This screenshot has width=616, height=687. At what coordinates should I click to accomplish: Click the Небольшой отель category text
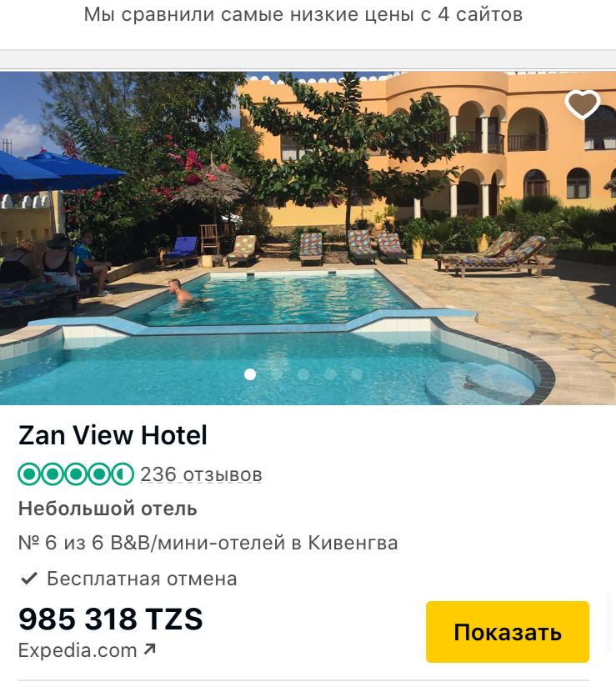tap(108, 509)
